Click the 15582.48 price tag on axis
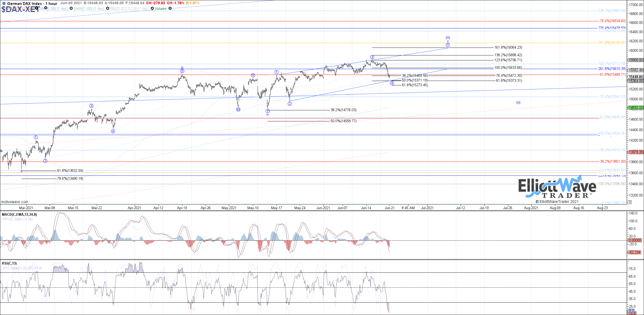The height and width of the screenshot is (315, 644). click(636, 70)
